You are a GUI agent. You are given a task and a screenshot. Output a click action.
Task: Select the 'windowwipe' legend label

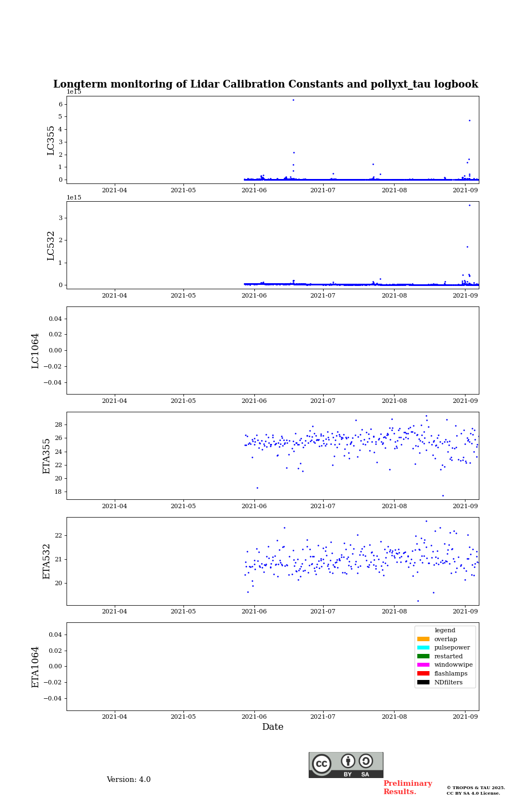pos(453,665)
